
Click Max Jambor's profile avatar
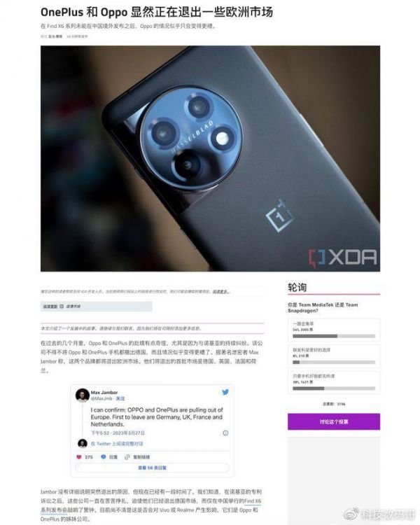point(83,395)
